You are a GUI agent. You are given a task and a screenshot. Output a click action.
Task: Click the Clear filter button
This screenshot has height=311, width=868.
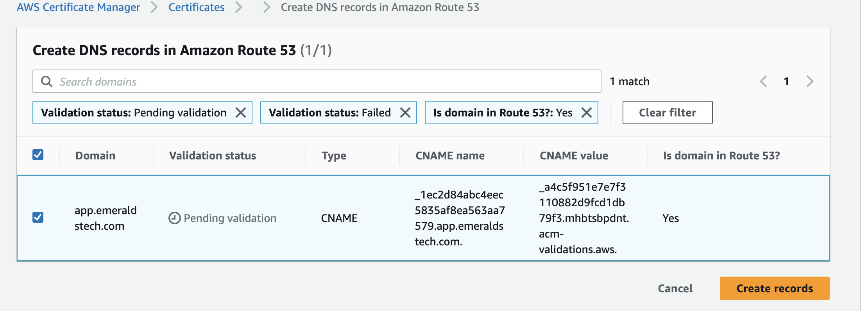pos(667,113)
